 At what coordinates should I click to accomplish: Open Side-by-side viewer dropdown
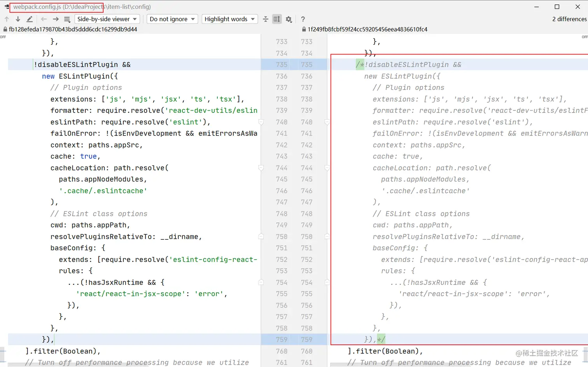tap(107, 19)
